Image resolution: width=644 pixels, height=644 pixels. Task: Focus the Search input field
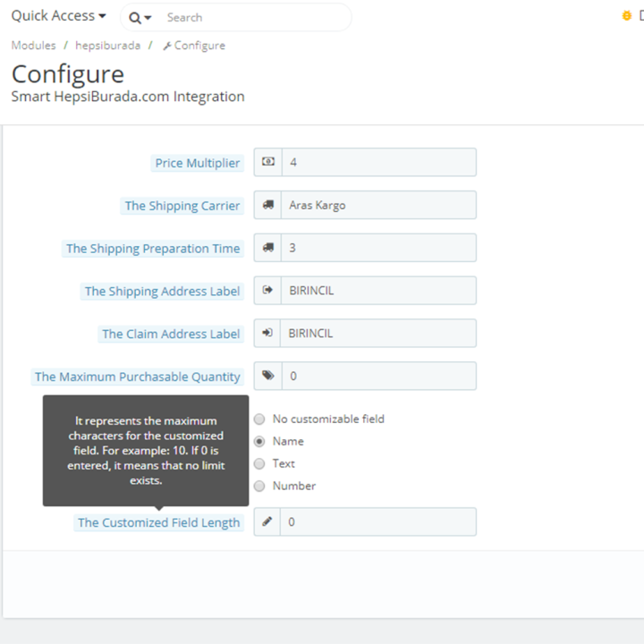tap(255, 18)
